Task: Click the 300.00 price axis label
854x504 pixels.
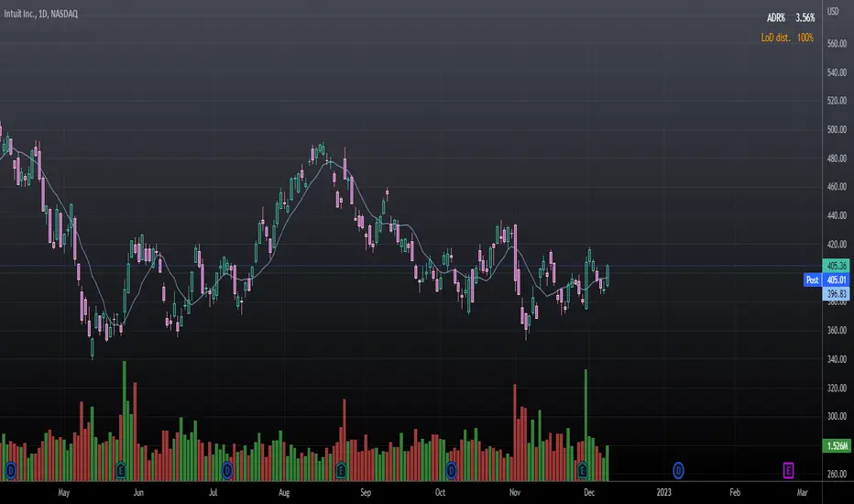Action: click(x=837, y=416)
